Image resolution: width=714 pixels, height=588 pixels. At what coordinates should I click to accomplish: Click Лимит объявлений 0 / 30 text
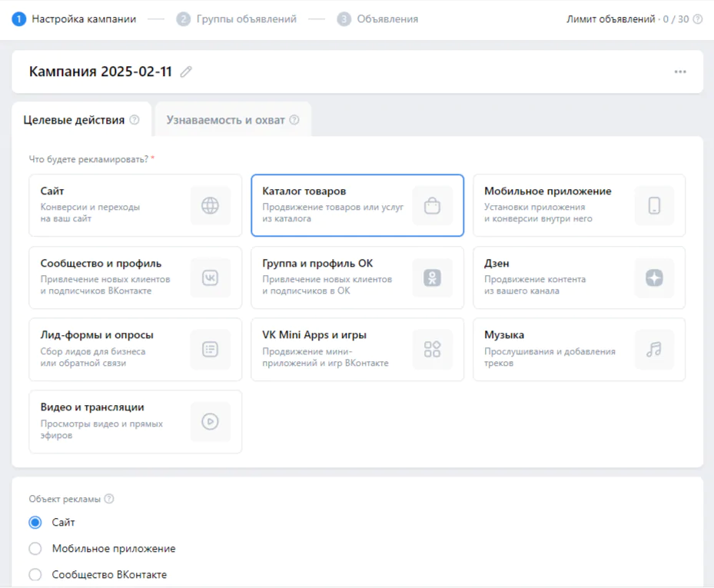627,19
